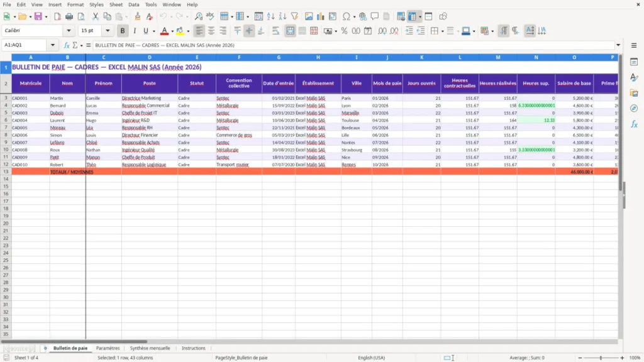Toggle Underline formatting

tap(146, 31)
